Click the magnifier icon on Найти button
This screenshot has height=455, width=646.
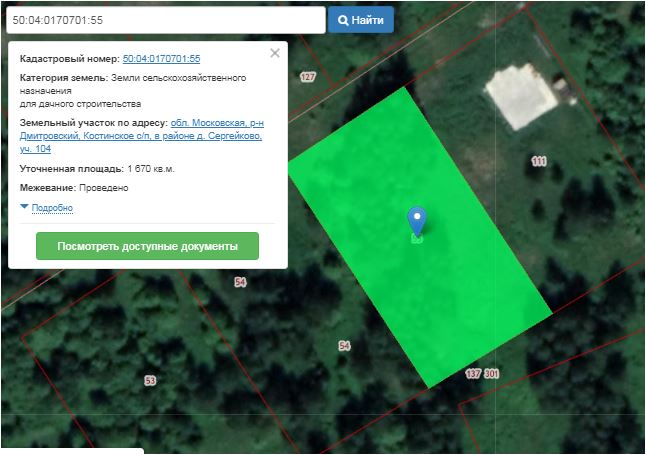click(343, 20)
